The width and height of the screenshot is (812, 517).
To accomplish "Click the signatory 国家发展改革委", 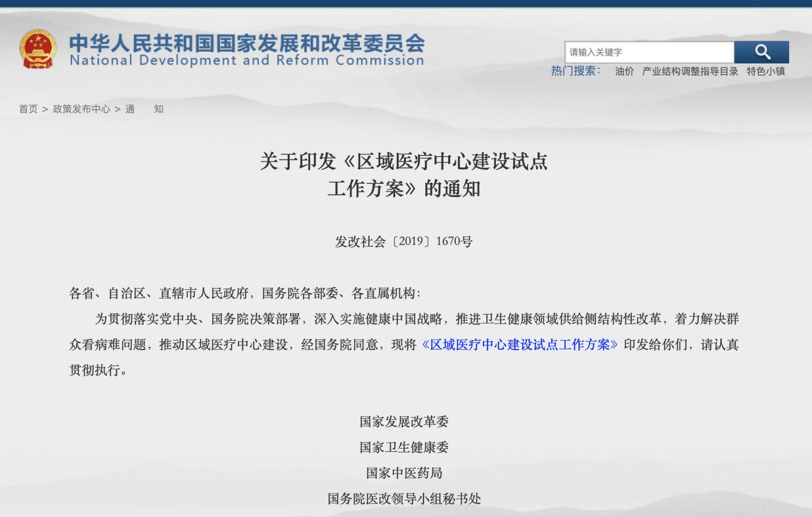I will 404,422.
